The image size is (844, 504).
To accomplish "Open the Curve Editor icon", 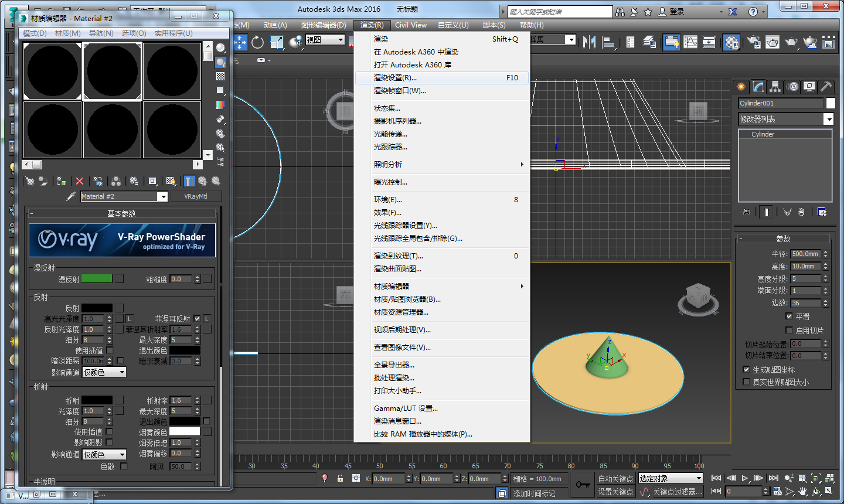I will [x=690, y=42].
